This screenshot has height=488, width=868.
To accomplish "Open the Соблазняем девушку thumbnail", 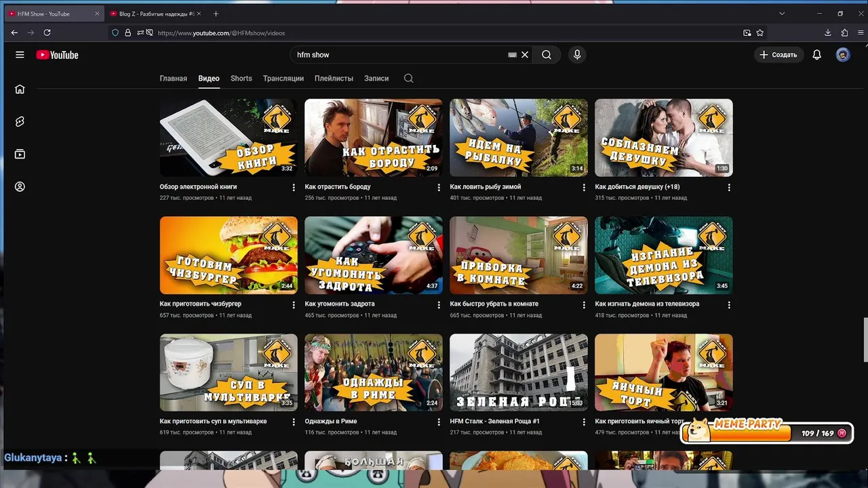I will 664,138.
